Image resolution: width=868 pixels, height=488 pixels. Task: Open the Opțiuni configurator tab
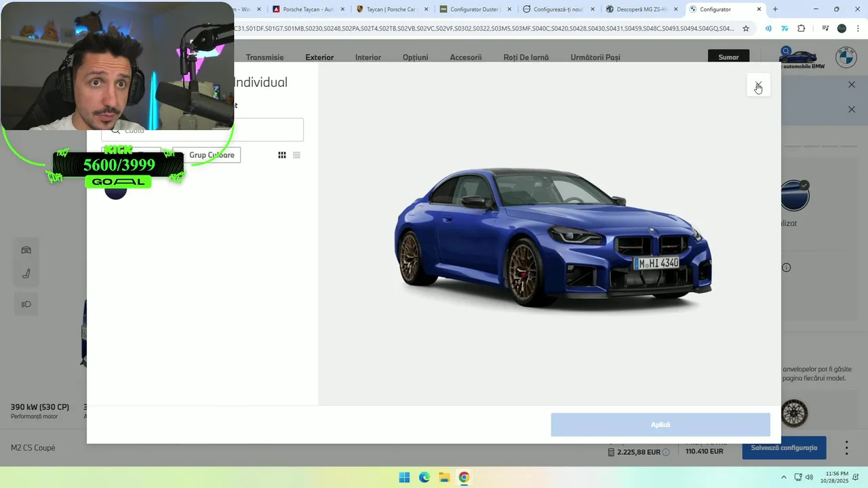(415, 58)
